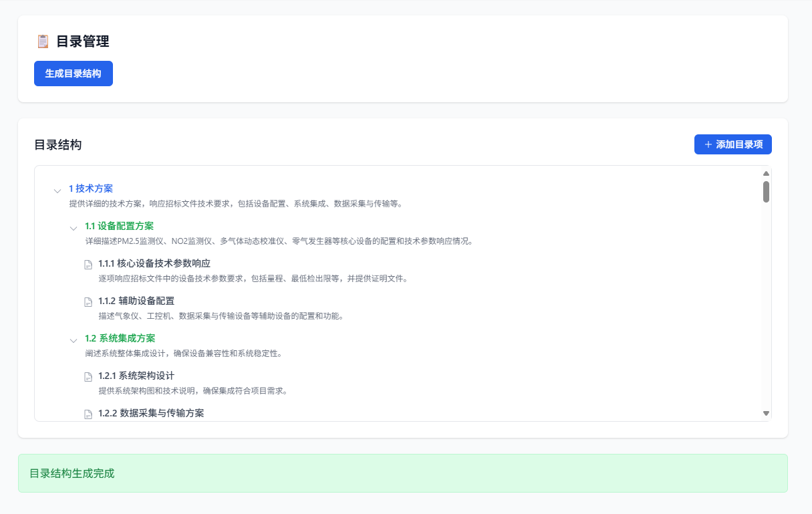
Task: Click the description starting 提供详细的技术方案
Action: 235,204
